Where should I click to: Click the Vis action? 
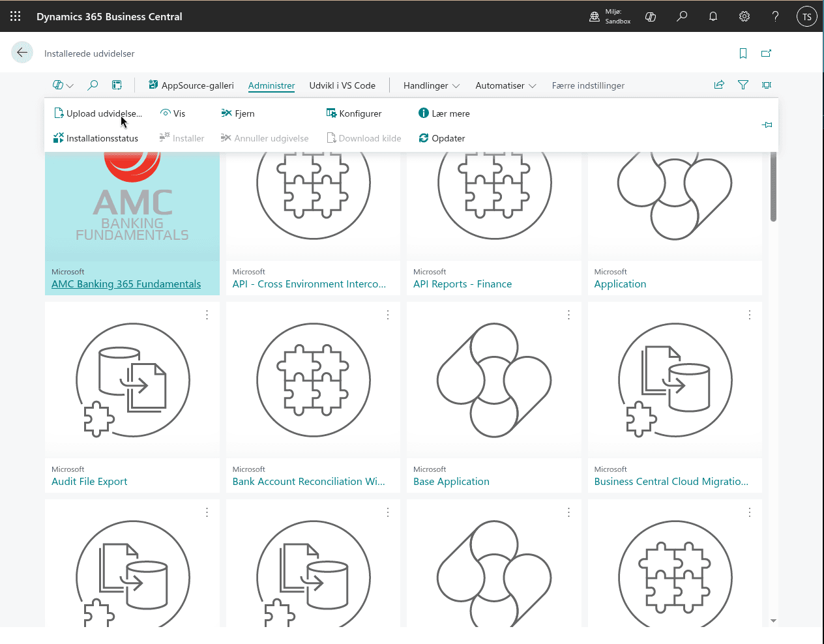click(x=173, y=113)
